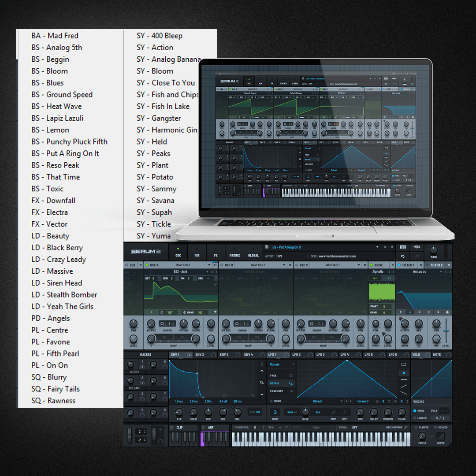Route OSC B to filter button
Screen dimensions: 476x476
point(290,265)
